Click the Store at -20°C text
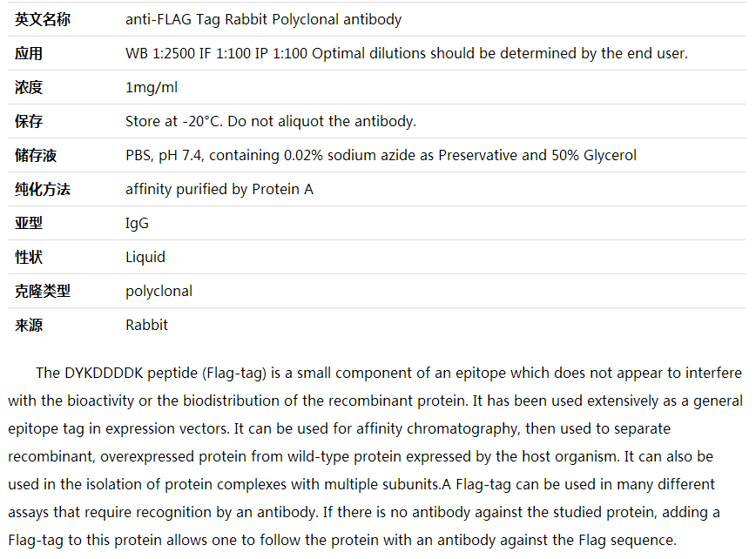This screenshot has height=559, width=756. pyautogui.click(x=174, y=121)
